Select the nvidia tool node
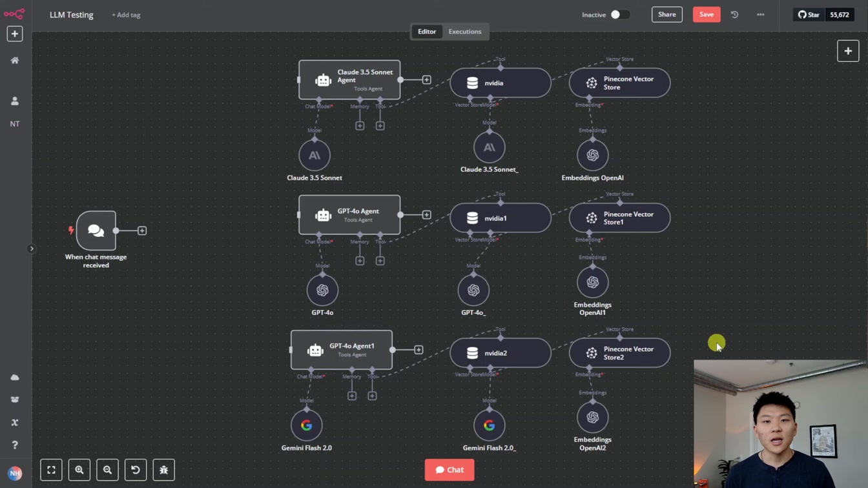The width and height of the screenshot is (868, 488). pos(501,83)
